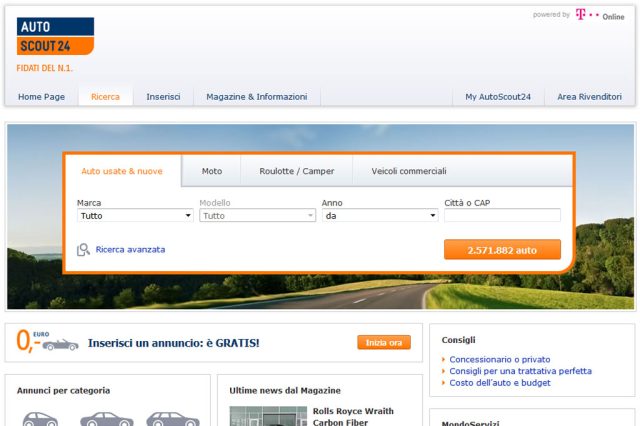The height and width of the screenshot is (426, 640).
Task: Select the first car category silhouette
Action: coord(40,419)
